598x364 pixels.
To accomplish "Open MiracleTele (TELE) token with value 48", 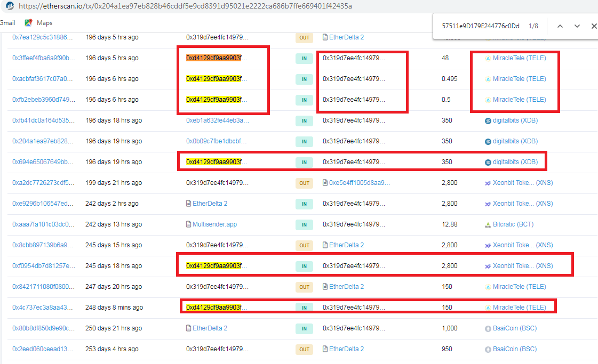I will (x=519, y=58).
